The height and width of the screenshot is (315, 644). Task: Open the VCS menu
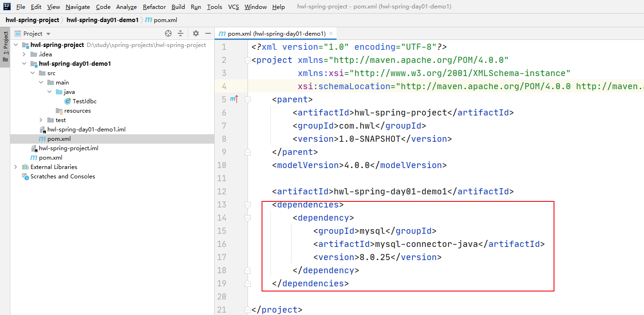233,7
